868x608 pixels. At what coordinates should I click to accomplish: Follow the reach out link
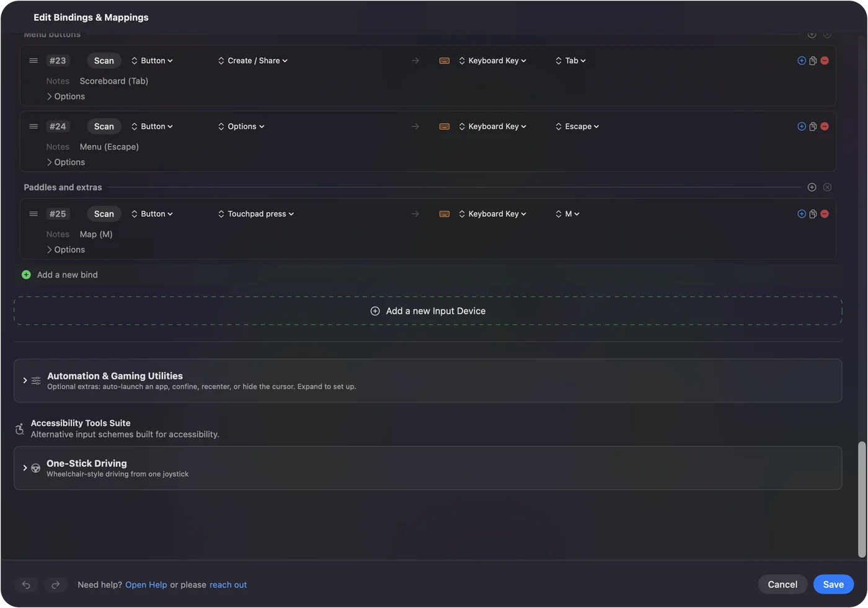coord(228,585)
